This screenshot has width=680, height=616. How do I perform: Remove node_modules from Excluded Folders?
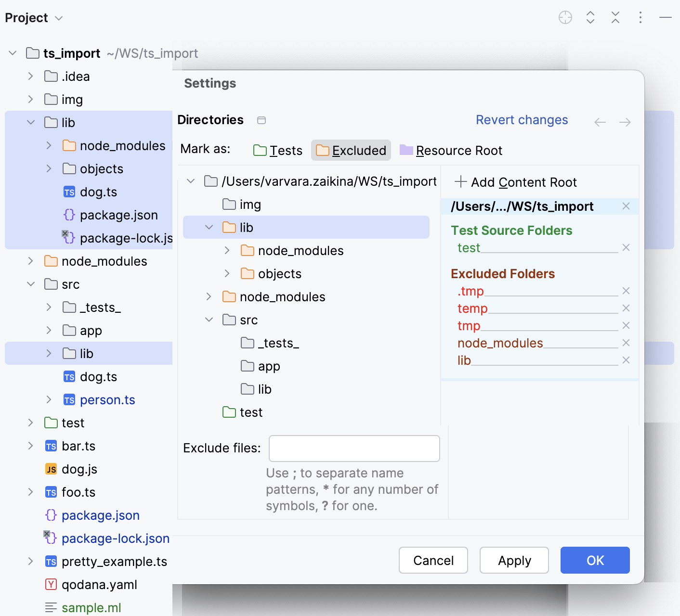[x=626, y=343]
